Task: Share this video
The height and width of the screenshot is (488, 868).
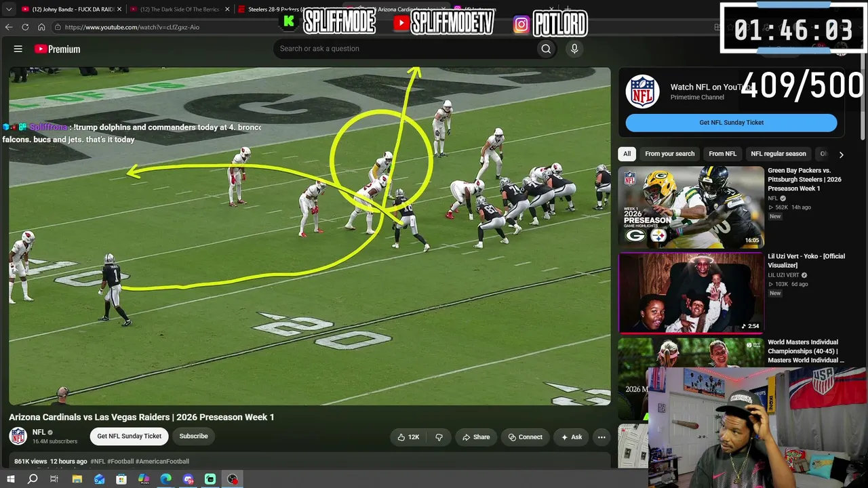Action: tap(475, 437)
